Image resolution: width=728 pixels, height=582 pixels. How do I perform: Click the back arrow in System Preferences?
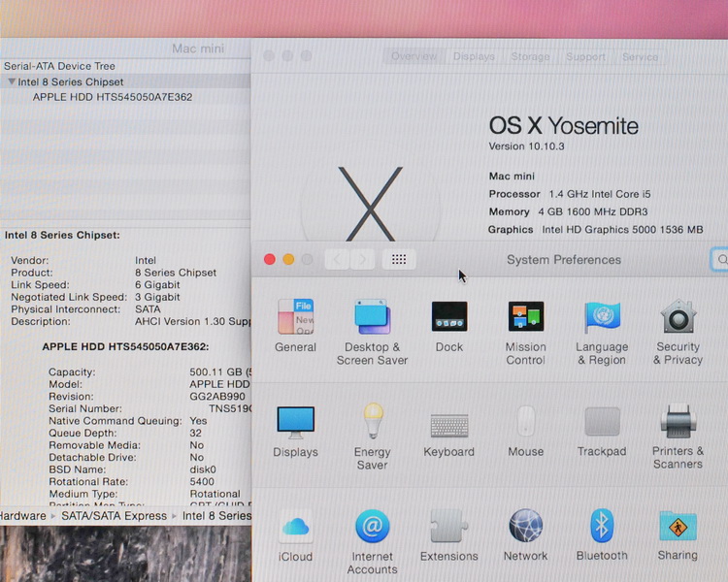point(337,259)
